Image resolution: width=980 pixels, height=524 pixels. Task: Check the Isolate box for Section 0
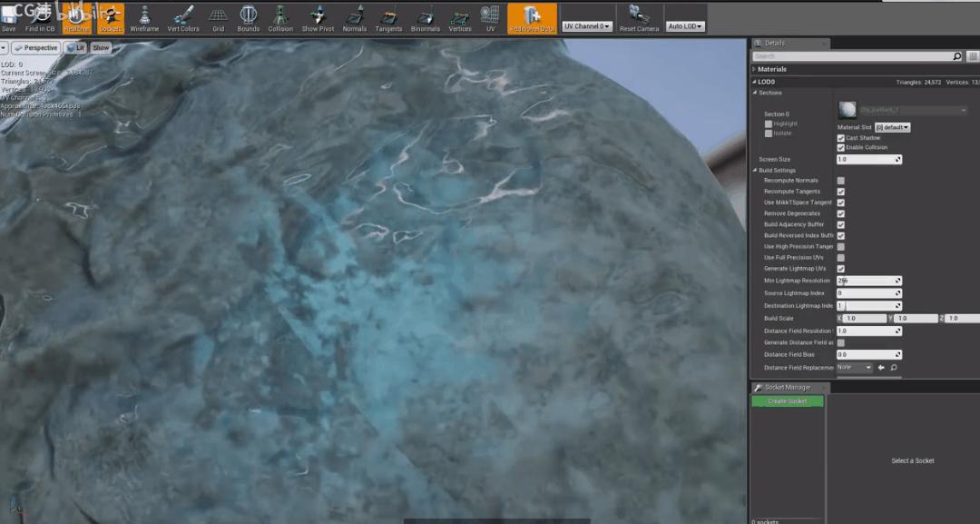click(769, 133)
